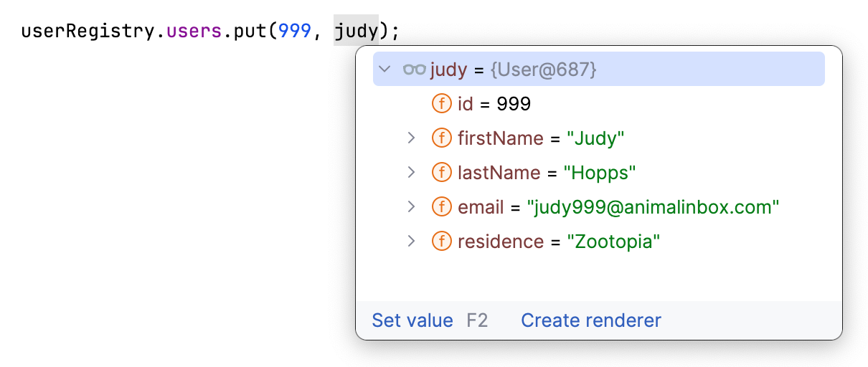Screen dimensions: 868x367
Task: Expand the email field
Action: pyautogui.click(x=411, y=207)
